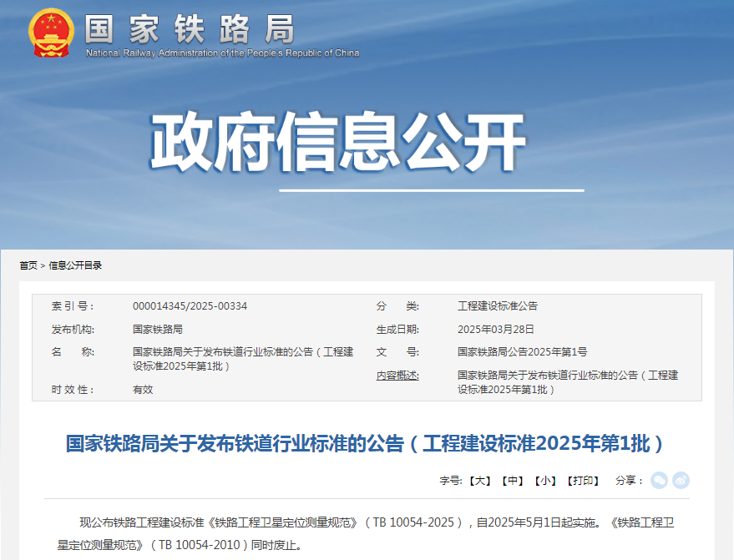This screenshot has width=734, height=560.
Task: Share via WeChat icon
Action: tap(659, 481)
